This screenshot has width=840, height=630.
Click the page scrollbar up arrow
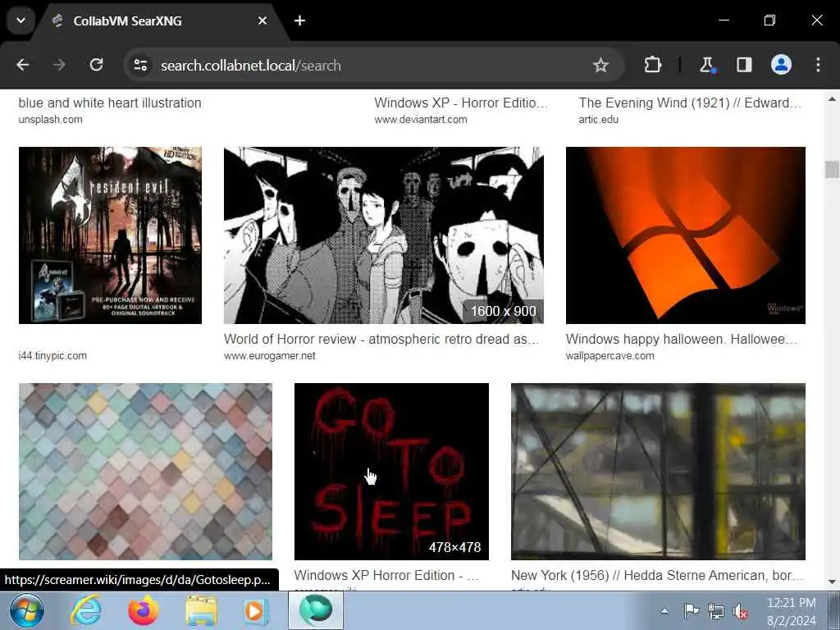832,99
